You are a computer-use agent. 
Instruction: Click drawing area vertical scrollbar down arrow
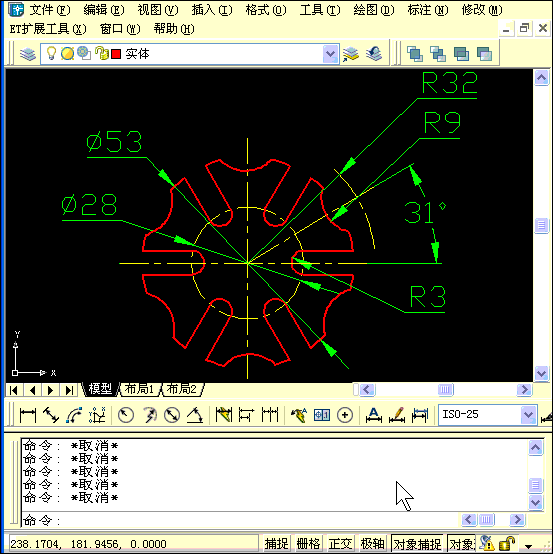tap(541, 373)
